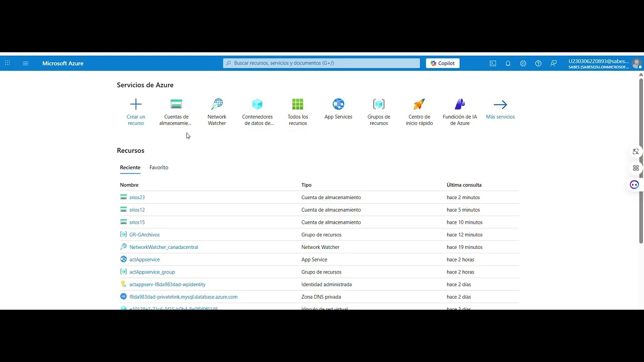Click the actAppservice row globe icon
This screenshot has height=362, width=644.
click(123, 259)
